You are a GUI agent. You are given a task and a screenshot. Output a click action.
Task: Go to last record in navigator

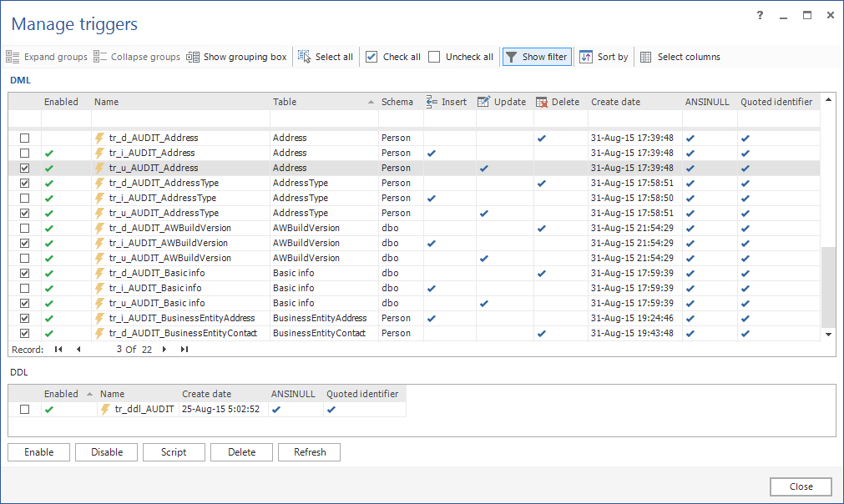point(184,350)
